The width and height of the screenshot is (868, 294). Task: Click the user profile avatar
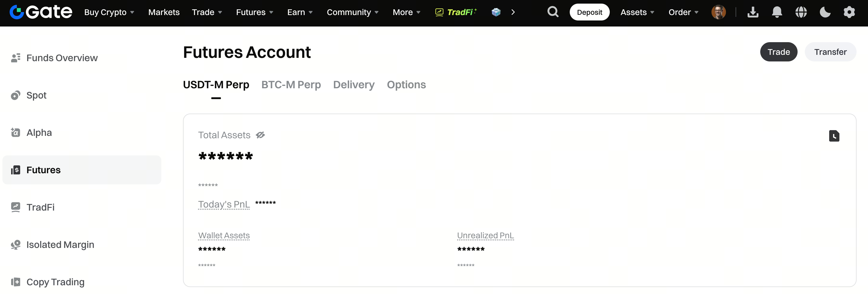(718, 12)
